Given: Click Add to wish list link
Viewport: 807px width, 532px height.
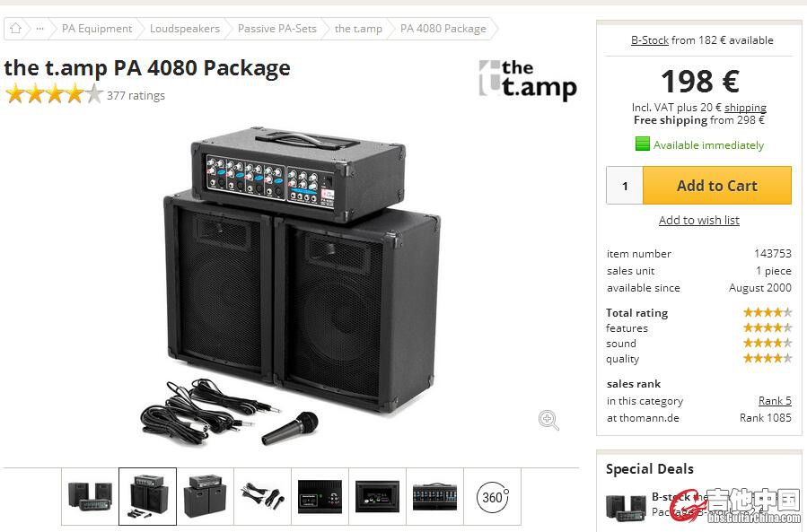Looking at the screenshot, I should (698, 221).
